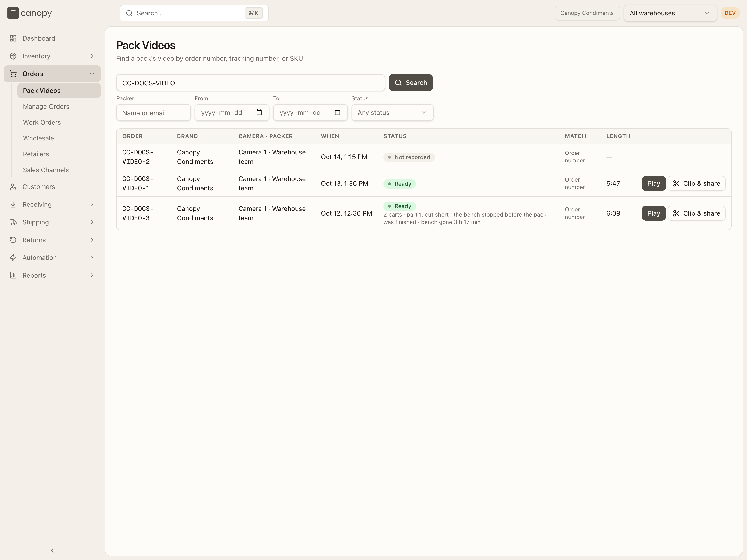The height and width of the screenshot is (560, 747).
Task: Expand the Inventory menu chevron
Action: [x=92, y=56]
